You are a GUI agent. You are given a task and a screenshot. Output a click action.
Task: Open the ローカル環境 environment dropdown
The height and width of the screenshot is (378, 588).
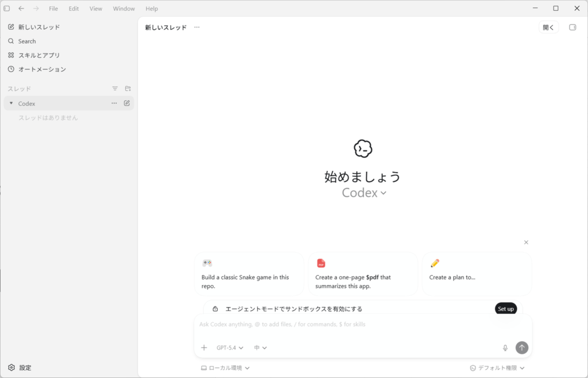[x=225, y=368]
